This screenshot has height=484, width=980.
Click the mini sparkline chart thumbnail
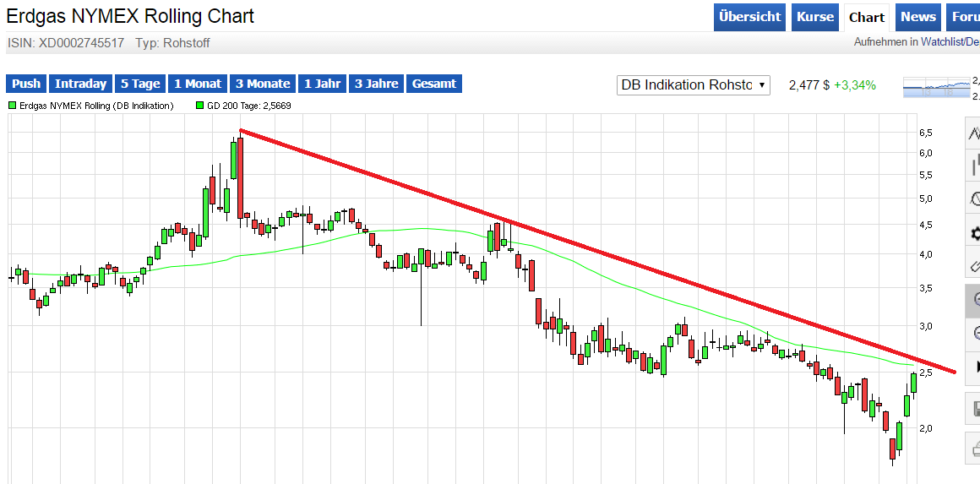tap(936, 87)
